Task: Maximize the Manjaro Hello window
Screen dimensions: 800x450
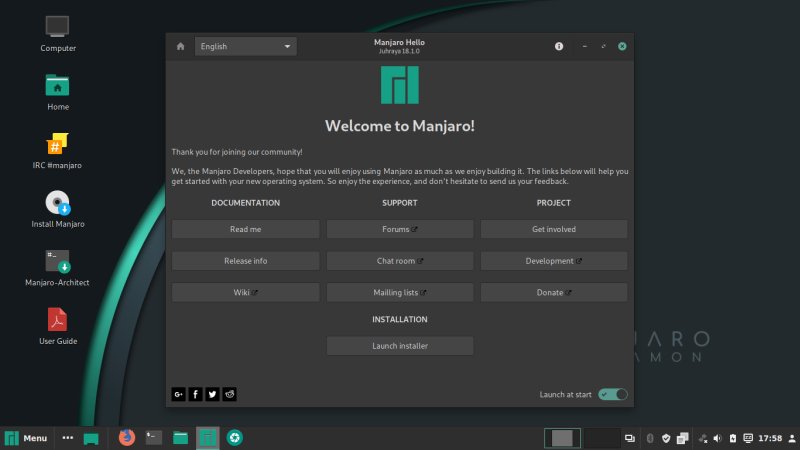Action: (604, 46)
